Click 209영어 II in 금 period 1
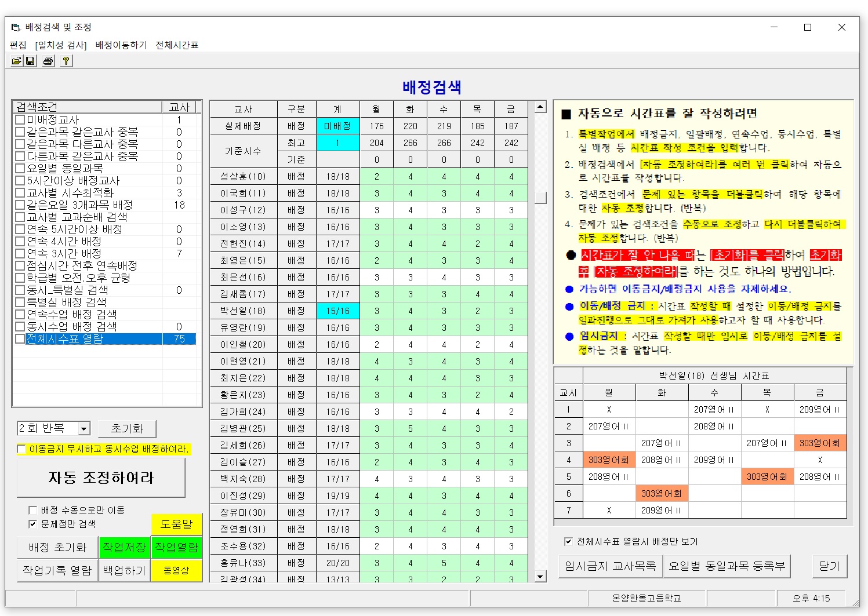This screenshot has height=616, width=868. [x=820, y=410]
